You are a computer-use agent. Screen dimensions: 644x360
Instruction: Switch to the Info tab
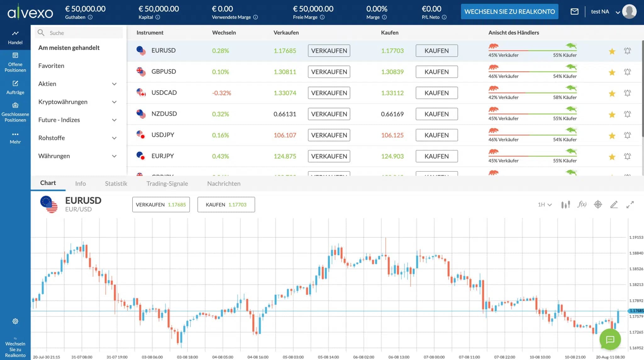[x=80, y=183]
